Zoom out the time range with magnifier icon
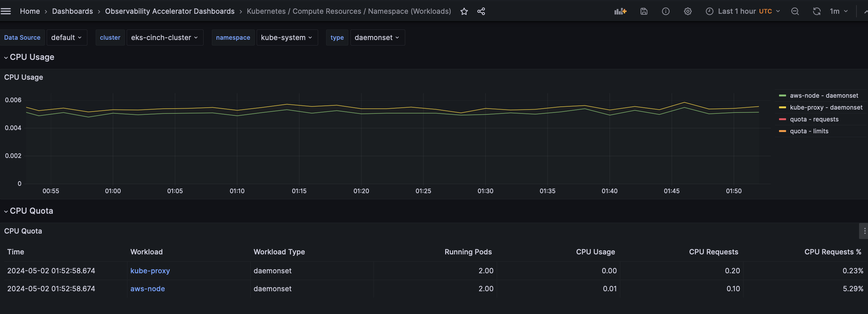The image size is (868, 314). click(795, 11)
